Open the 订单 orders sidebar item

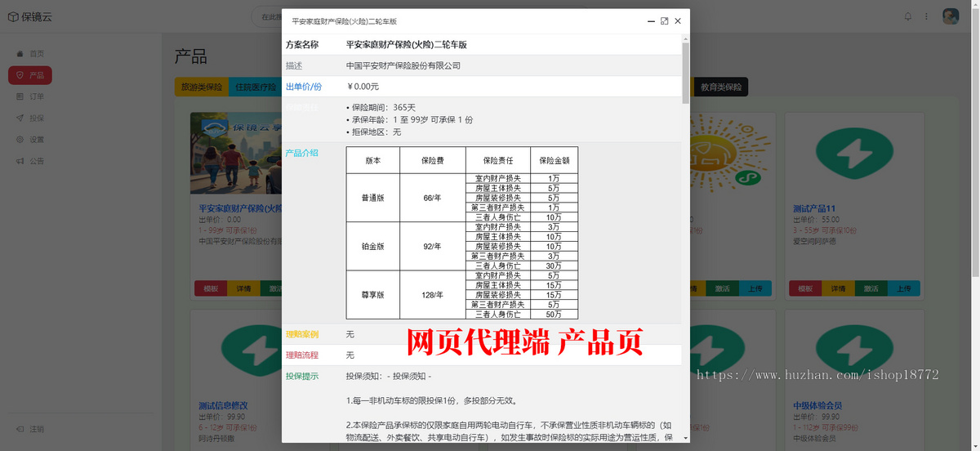30,96
